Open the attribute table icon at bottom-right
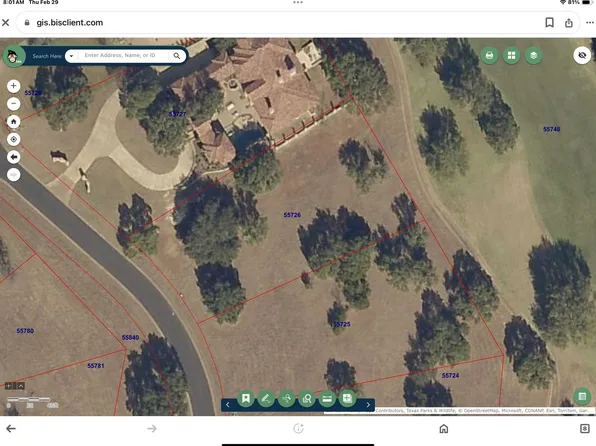Image resolution: width=596 pixels, height=446 pixels. pos(582,397)
